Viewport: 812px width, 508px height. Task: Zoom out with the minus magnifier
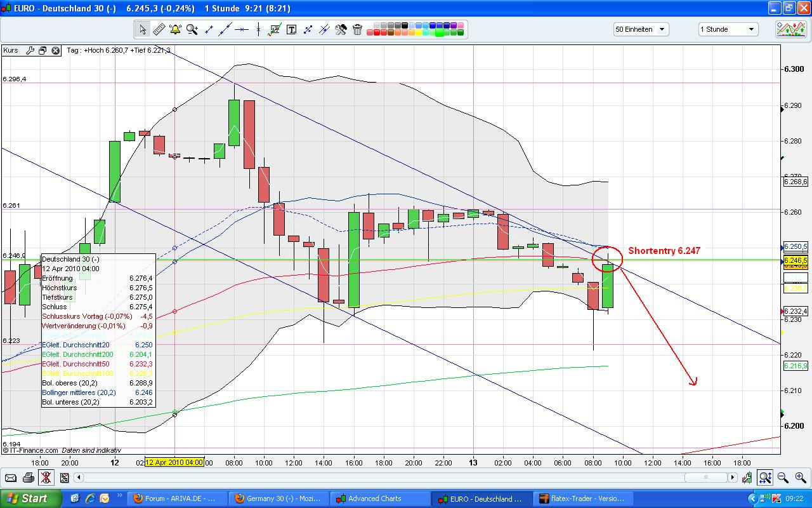(783, 478)
